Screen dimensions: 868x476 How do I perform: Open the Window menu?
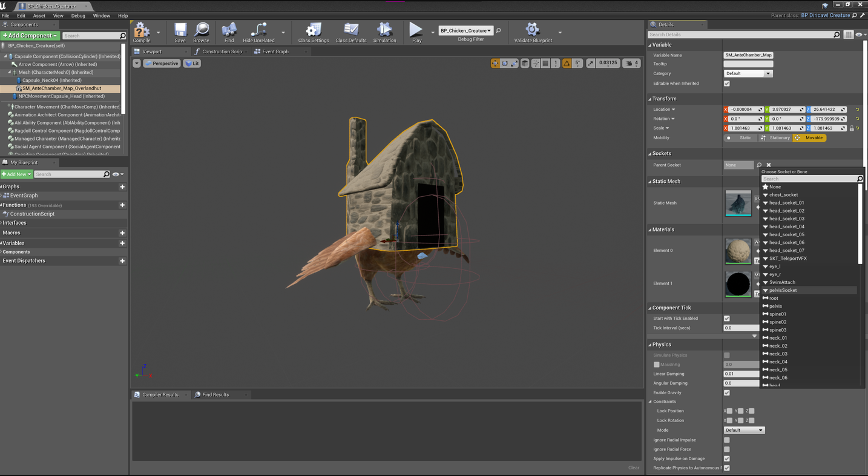[101, 16]
